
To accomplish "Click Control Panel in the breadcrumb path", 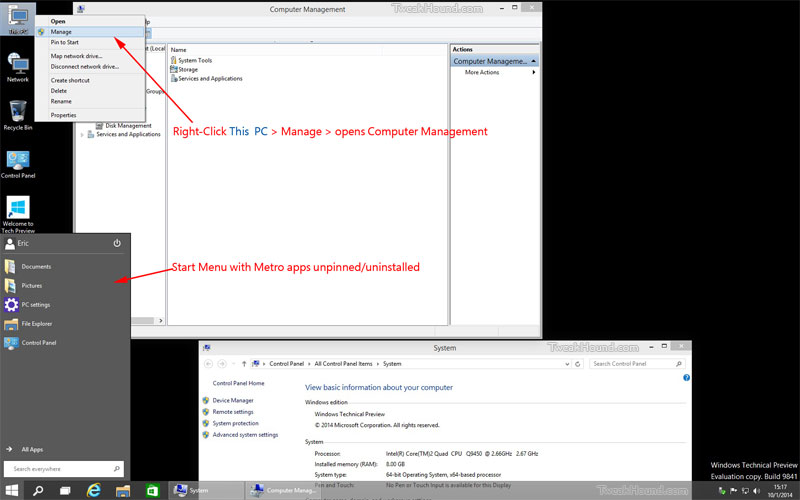I will [287, 364].
